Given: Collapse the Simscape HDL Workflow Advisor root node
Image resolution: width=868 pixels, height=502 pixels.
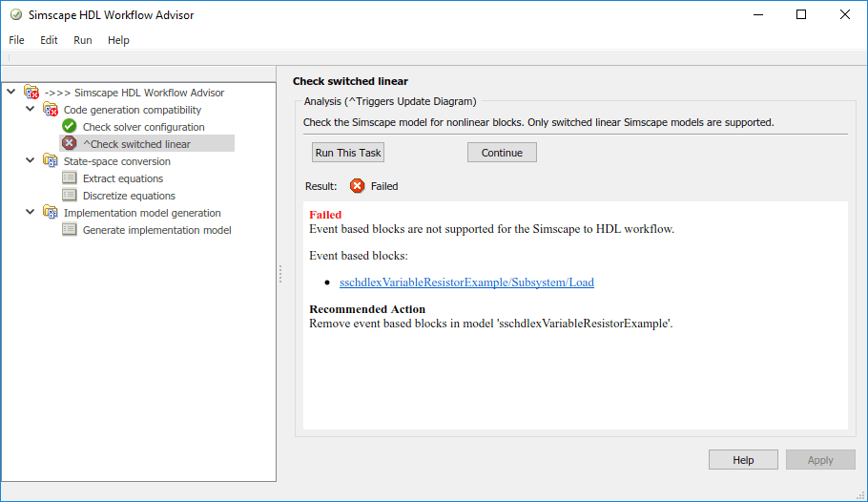Looking at the screenshot, I should [x=11, y=93].
